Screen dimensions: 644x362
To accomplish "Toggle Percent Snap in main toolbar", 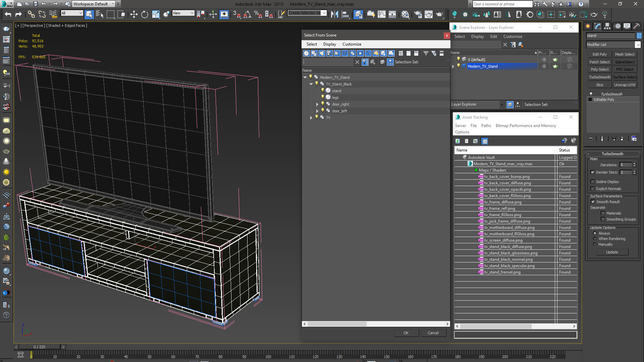I will 258,14.
